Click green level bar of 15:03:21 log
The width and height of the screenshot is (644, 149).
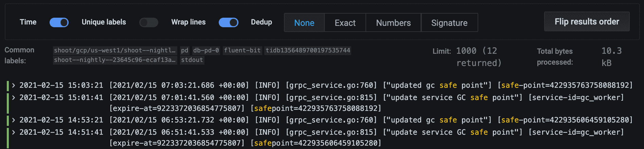[x=8, y=85]
